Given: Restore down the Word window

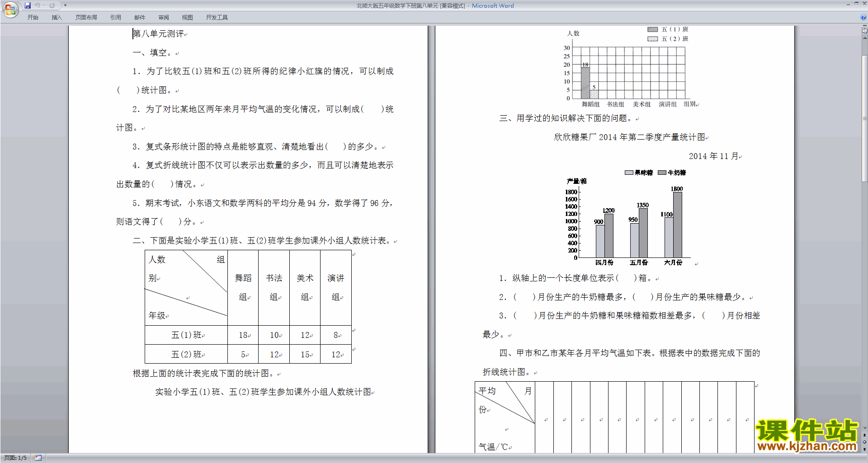Looking at the screenshot, I should point(856,4).
